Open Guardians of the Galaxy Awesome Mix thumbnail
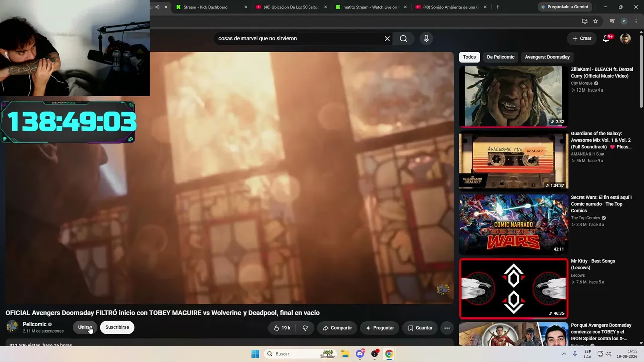The image size is (644, 362). [514, 160]
